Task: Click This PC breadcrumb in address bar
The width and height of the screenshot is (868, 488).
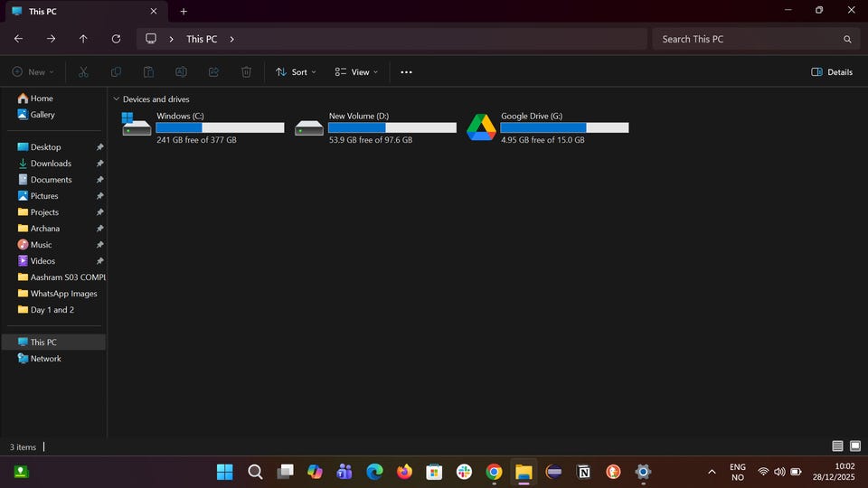Action: 202,39
